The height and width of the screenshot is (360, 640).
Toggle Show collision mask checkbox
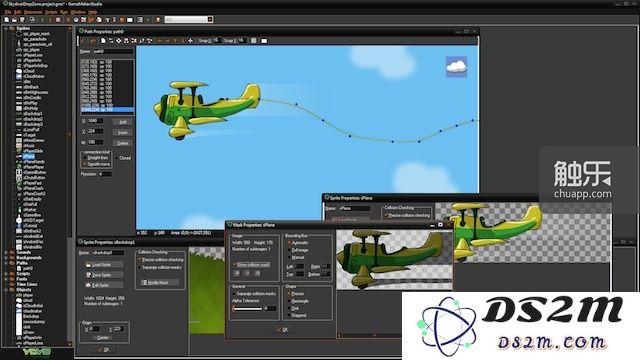(252, 265)
